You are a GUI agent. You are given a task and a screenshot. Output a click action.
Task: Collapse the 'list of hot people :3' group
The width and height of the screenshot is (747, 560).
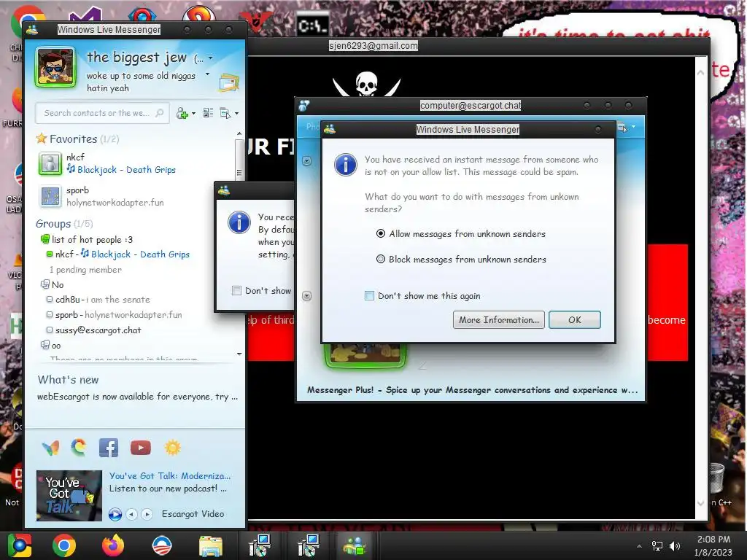(x=92, y=239)
